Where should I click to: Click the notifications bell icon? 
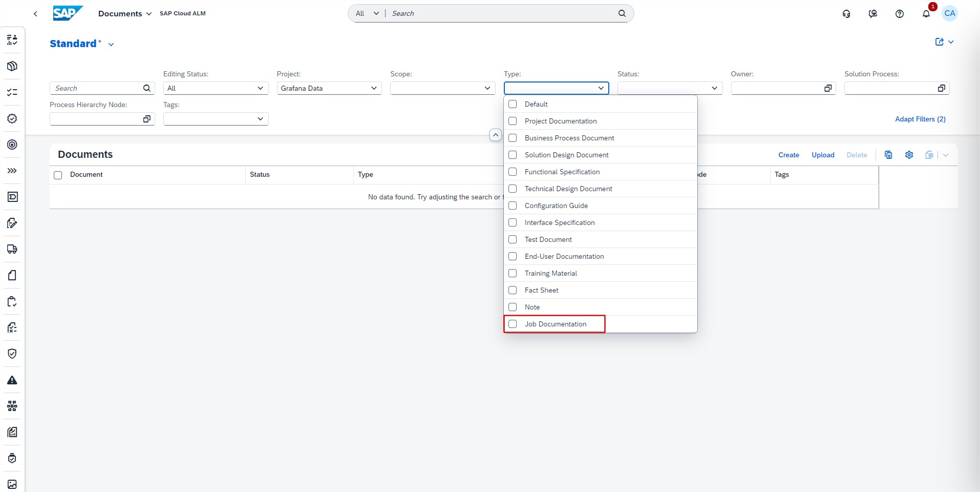926,14
